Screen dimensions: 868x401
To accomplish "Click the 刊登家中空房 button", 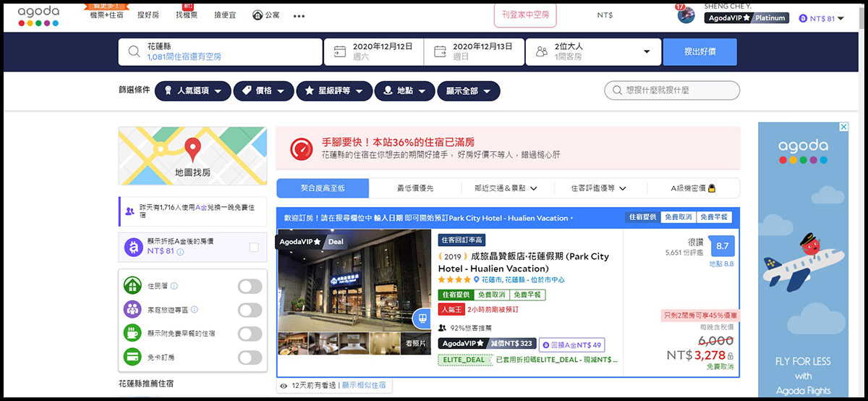I will [525, 14].
